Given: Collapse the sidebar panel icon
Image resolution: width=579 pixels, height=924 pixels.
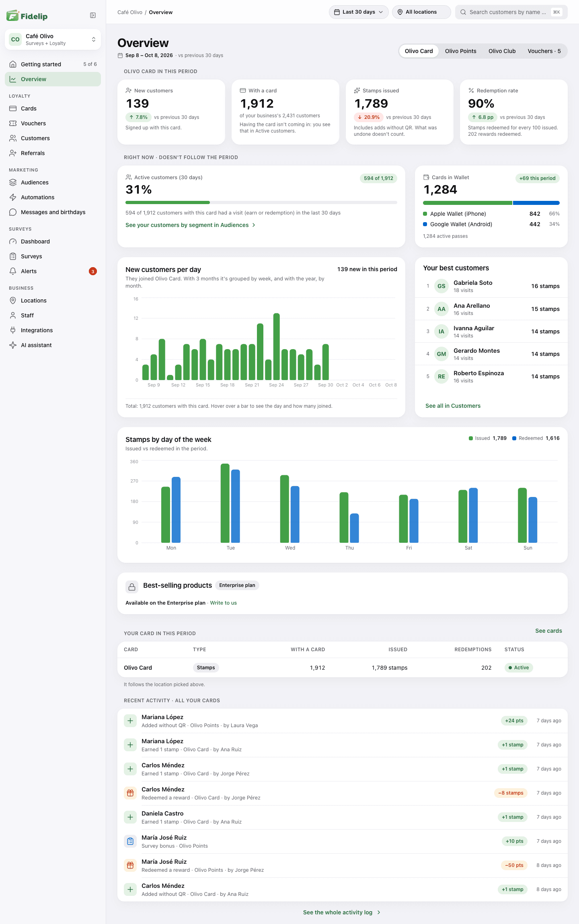Looking at the screenshot, I should pyautogui.click(x=93, y=15).
